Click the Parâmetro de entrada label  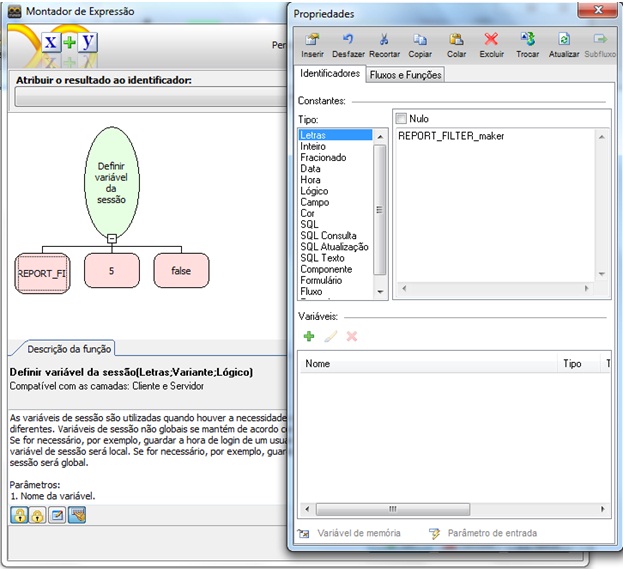(x=492, y=533)
